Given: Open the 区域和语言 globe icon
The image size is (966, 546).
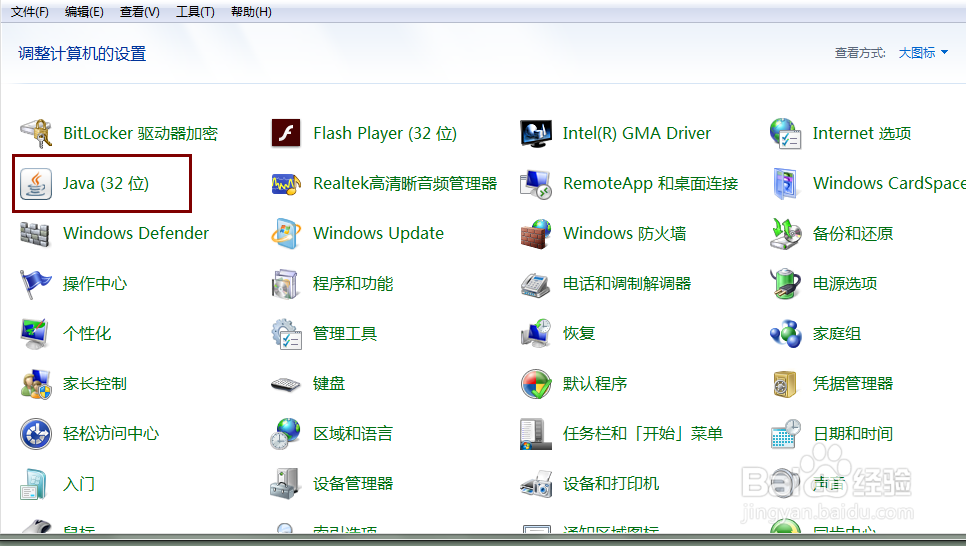Looking at the screenshot, I should 286,434.
